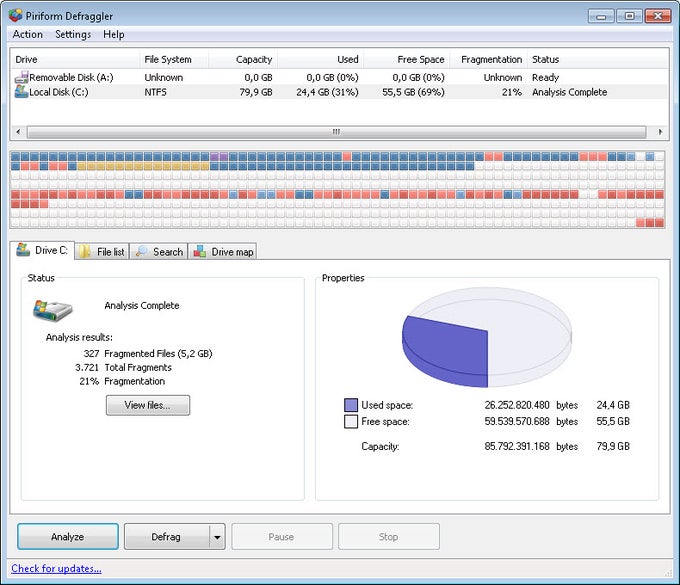Viewport: 680px width, 585px height.
Task: Click the Local Disk (C:) drive icon
Action: (x=21, y=92)
